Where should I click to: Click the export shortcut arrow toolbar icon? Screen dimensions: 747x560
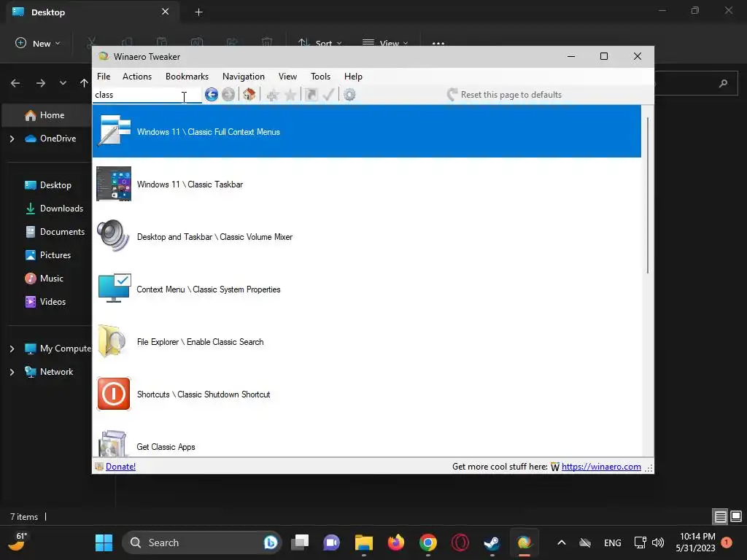coord(311,95)
